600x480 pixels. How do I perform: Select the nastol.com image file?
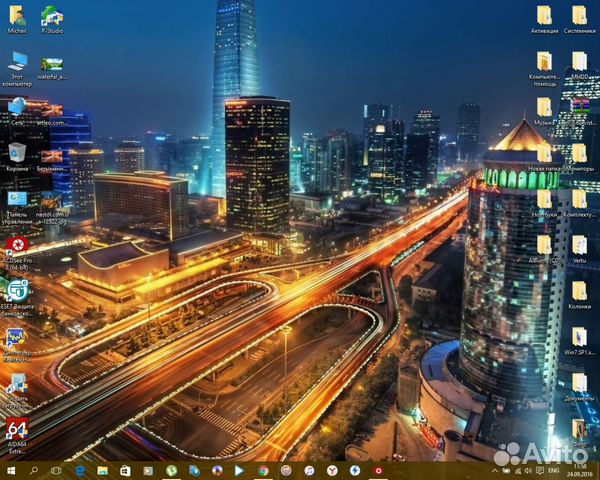(51, 209)
